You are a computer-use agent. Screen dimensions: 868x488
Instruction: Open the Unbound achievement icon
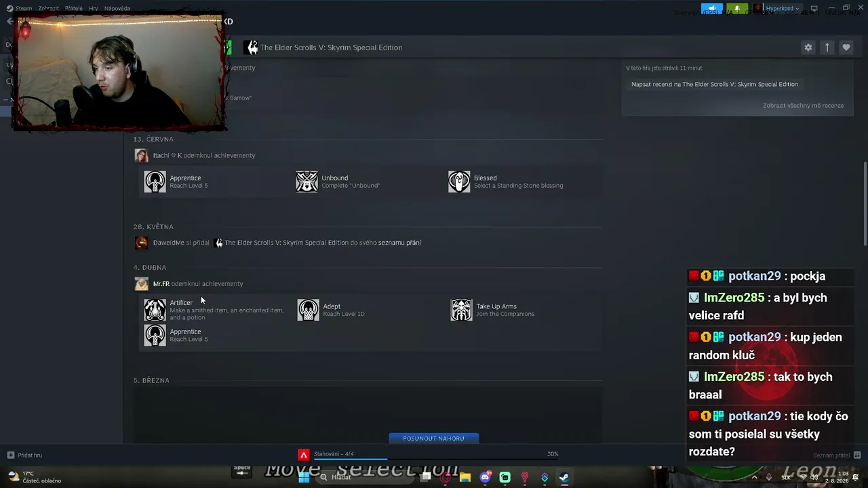point(307,182)
